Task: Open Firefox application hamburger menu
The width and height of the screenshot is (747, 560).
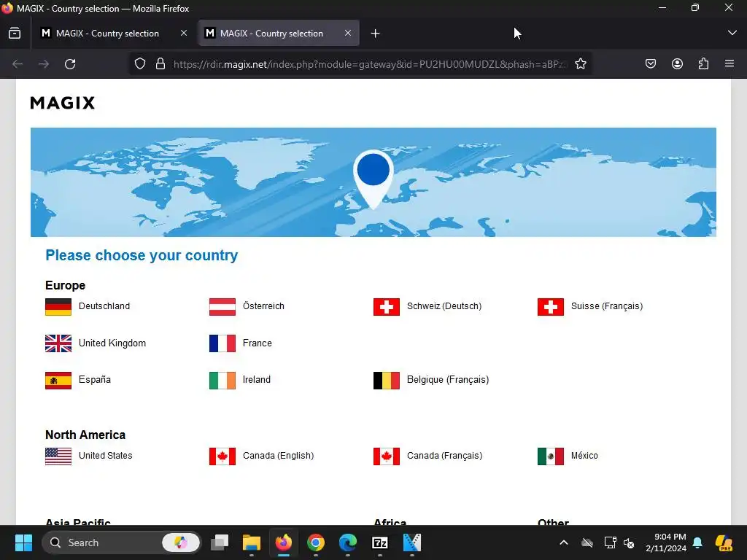Action: tap(729, 64)
